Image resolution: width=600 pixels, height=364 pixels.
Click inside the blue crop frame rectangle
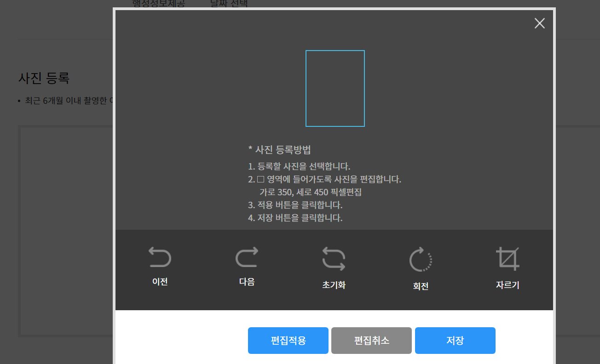[x=335, y=88]
